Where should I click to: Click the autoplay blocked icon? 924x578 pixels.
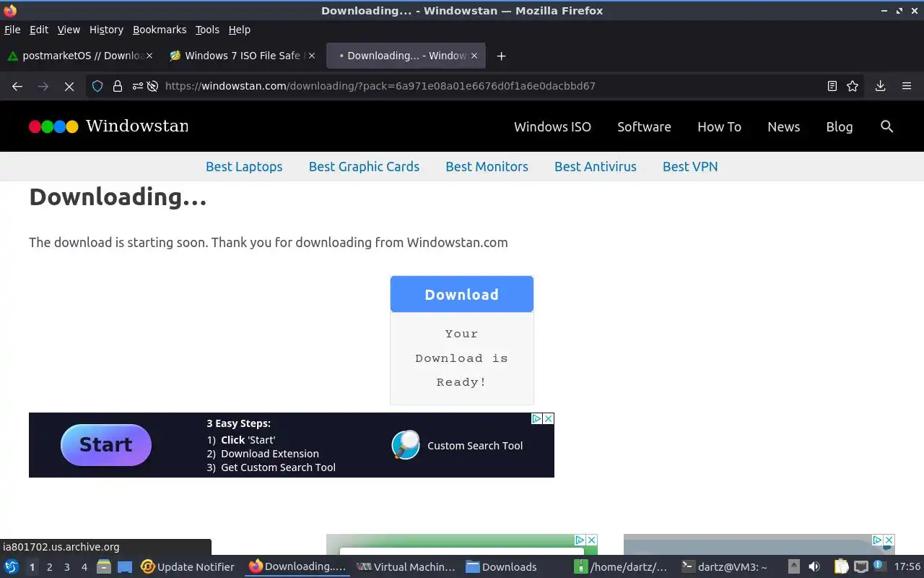152,86
